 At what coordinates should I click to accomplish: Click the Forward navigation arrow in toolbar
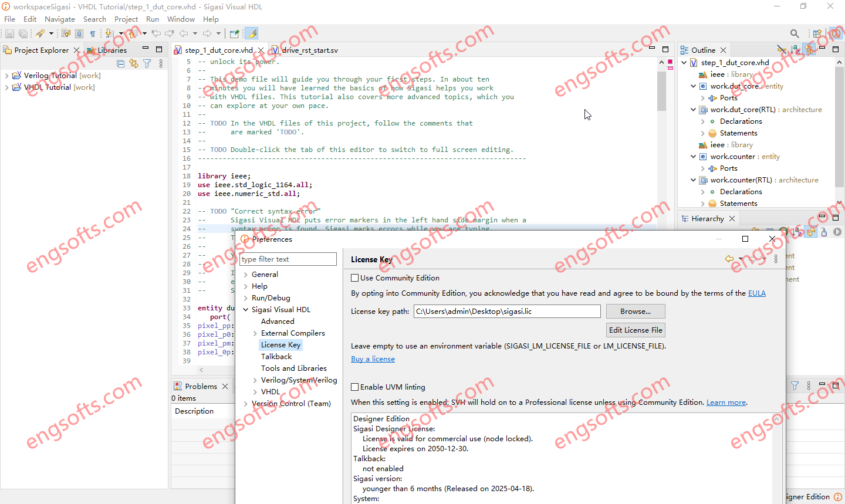207,33
